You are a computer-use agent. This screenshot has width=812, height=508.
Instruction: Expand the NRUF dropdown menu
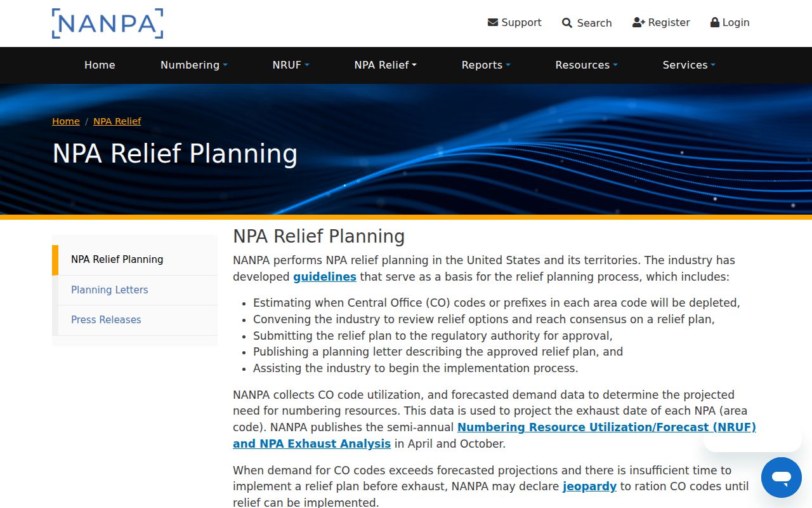291,65
